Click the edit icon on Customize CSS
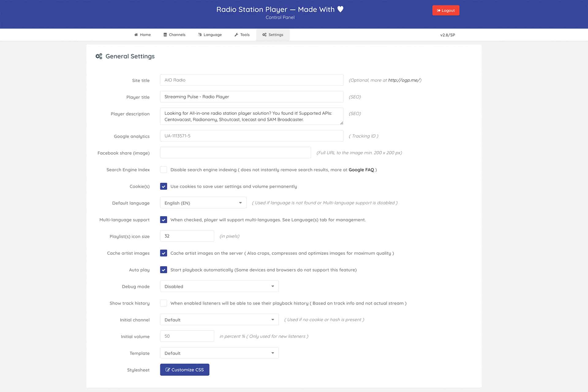The height and width of the screenshot is (392, 588). [168, 370]
